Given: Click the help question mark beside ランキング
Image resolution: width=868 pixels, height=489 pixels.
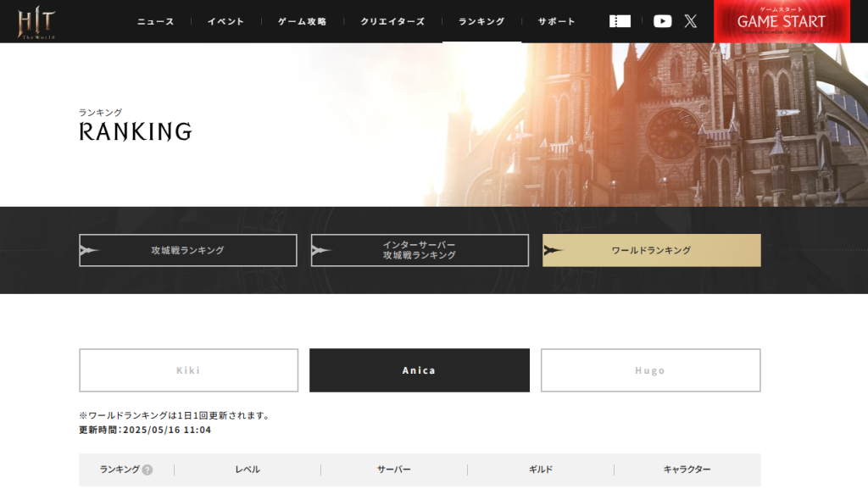Looking at the screenshot, I should point(147,470).
